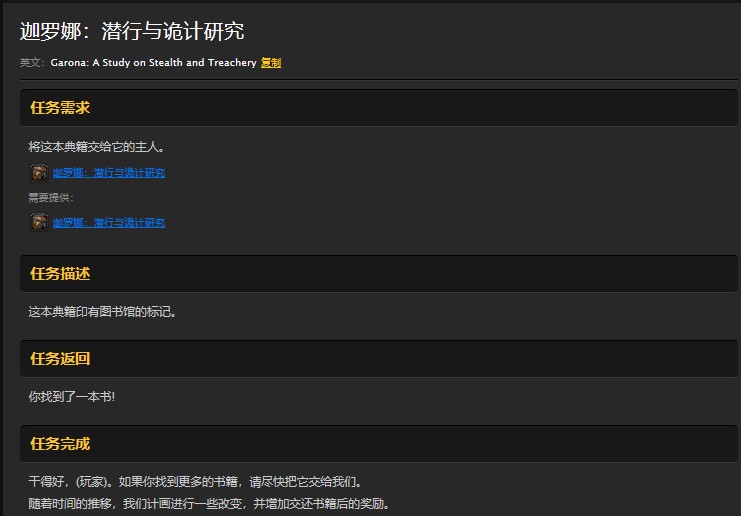The image size is (741, 516).
Task: Select the 任务完成 section header
Action: (x=60, y=444)
